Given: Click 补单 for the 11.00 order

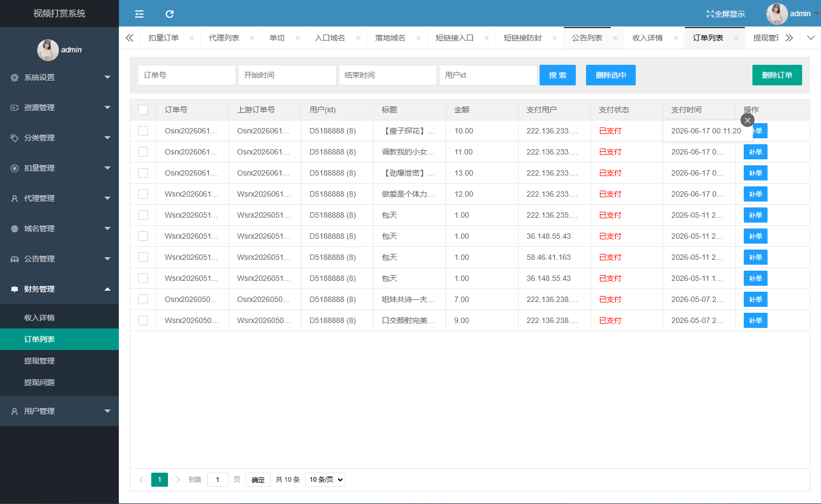Looking at the screenshot, I should (756, 152).
